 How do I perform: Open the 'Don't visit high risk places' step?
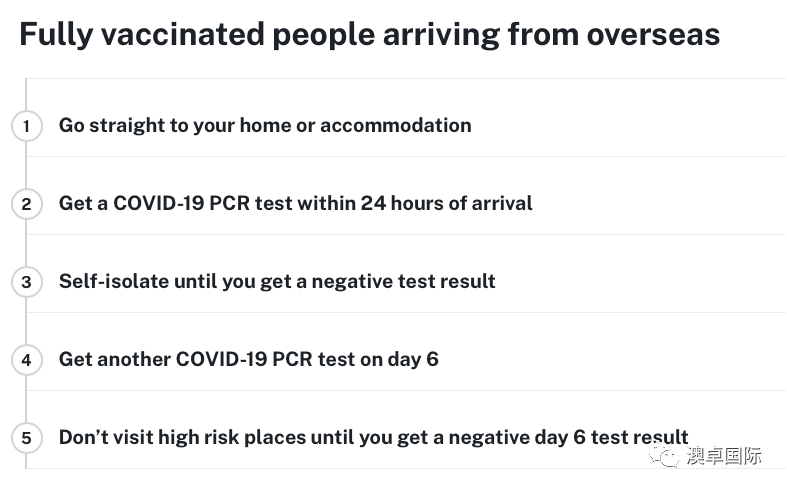[x=373, y=437]
